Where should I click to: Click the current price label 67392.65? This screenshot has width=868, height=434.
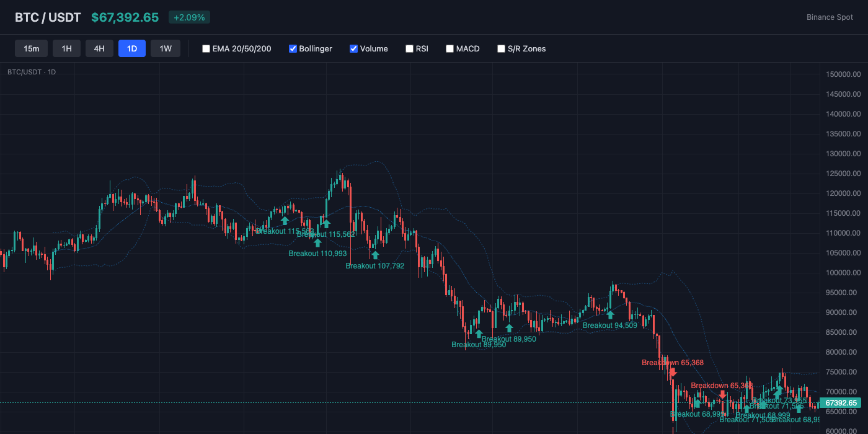click(841, 402)
